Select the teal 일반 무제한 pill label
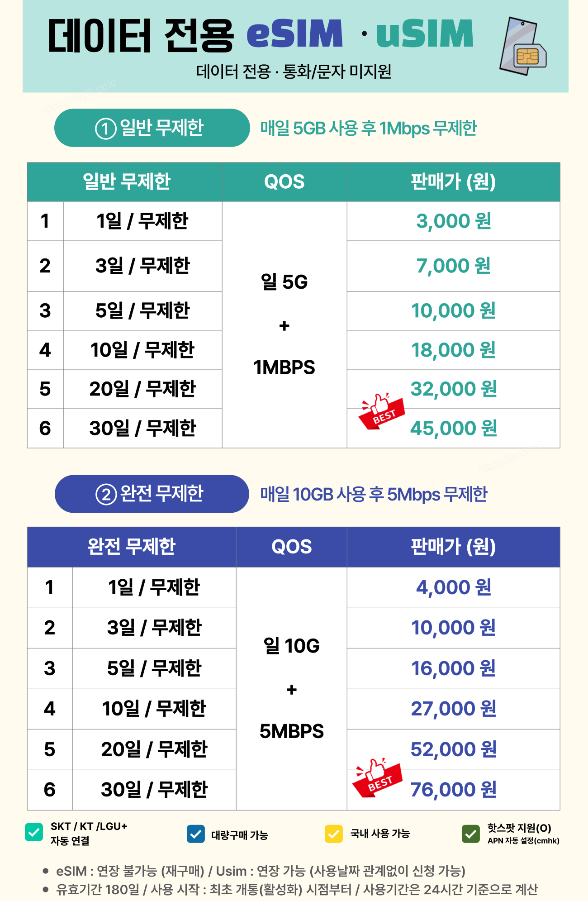588x901 pixels. [x=152, y=128]
